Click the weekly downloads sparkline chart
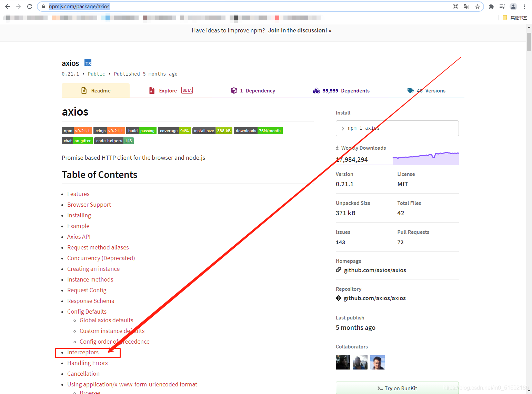532x394 pixels. pos(426,158)
